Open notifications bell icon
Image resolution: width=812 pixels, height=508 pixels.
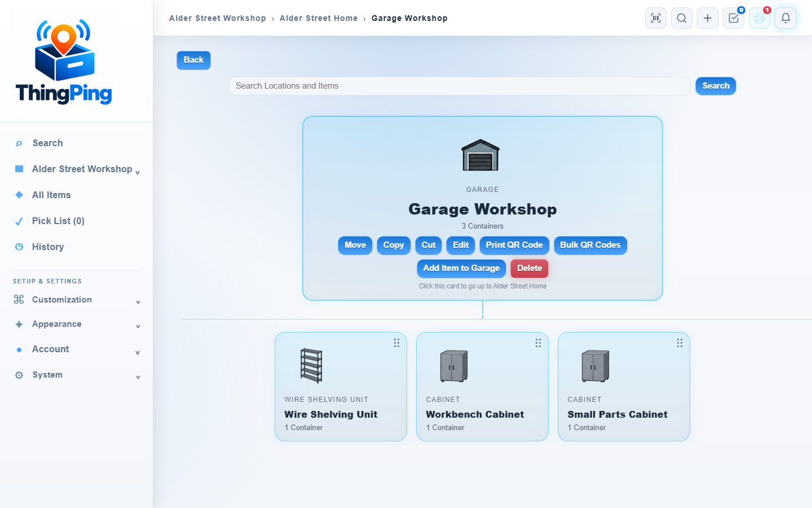(785, 18)
